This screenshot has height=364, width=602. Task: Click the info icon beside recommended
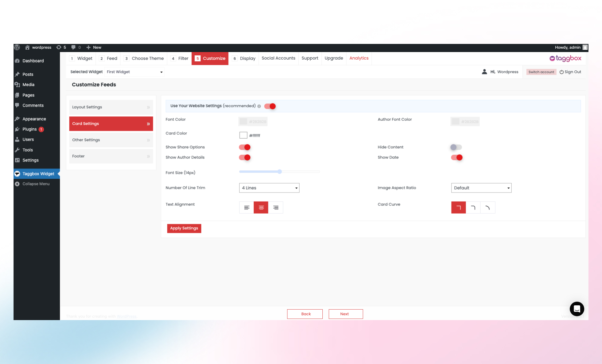(x=259, y=106)
